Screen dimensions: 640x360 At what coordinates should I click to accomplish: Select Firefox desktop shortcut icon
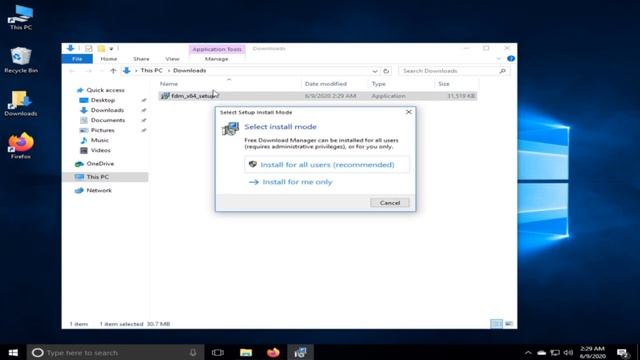coord(21,146)
